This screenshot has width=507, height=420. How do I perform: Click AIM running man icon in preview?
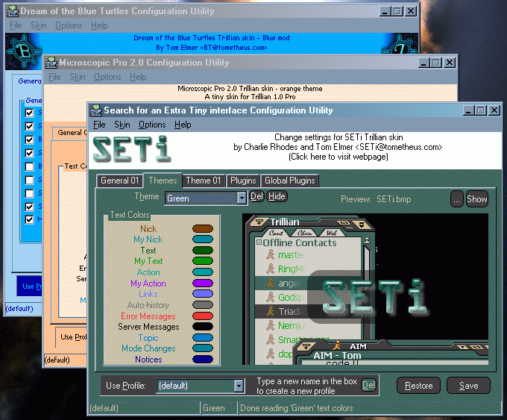tap(337, 345)
